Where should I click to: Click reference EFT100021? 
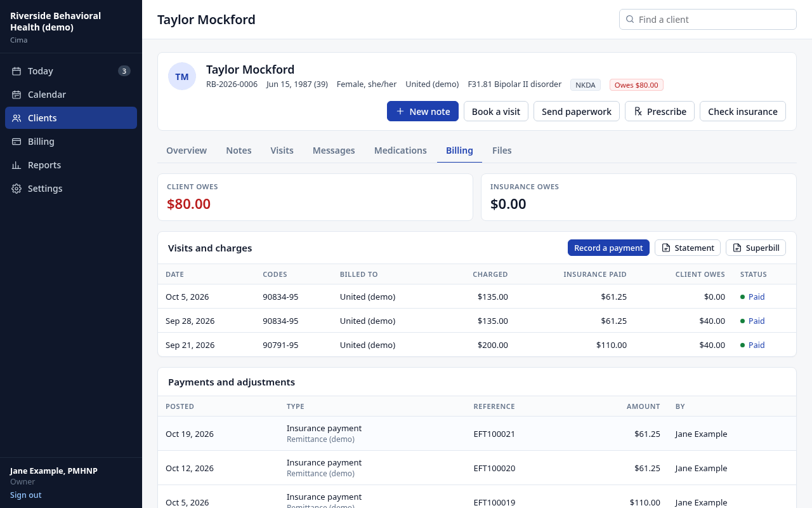coord(494,434)
